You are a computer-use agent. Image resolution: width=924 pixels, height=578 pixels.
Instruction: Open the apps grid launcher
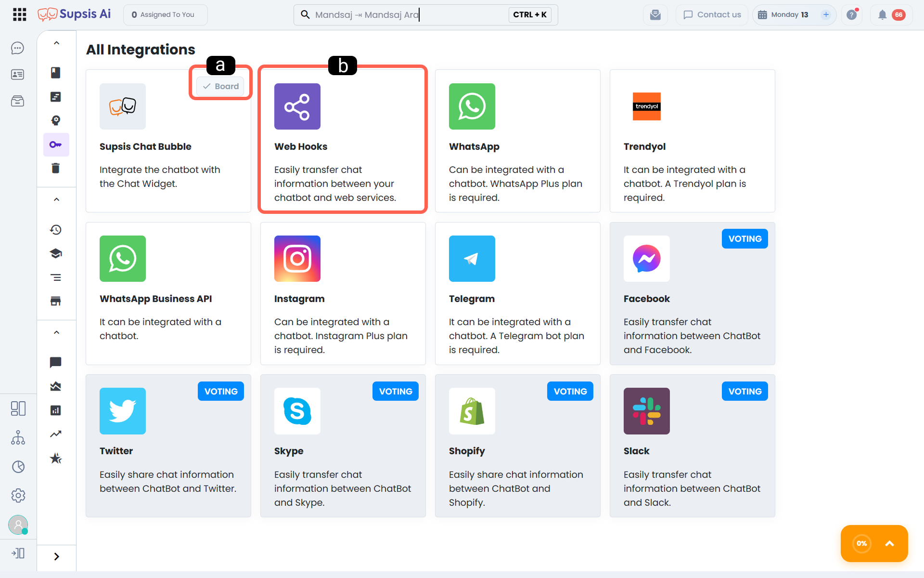click(x=19, y=14)
